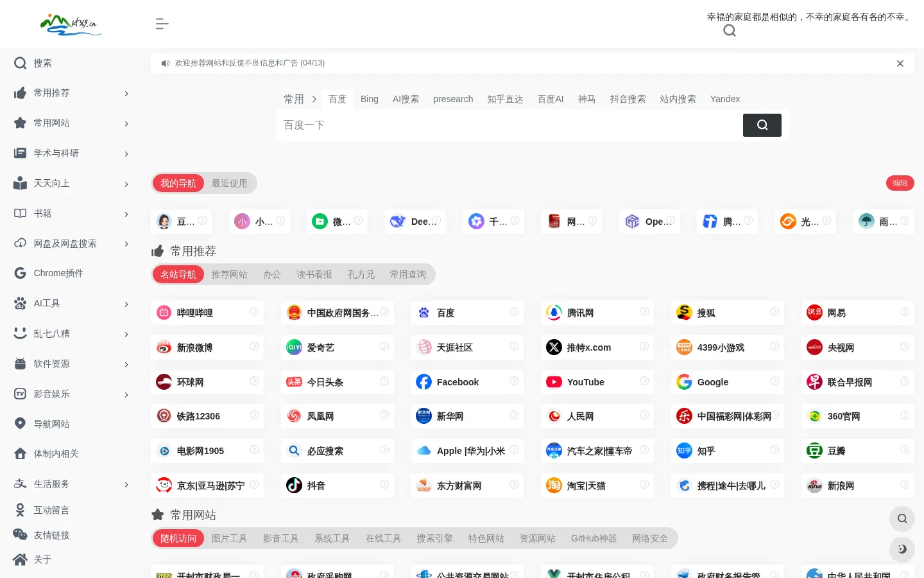The width and height of the screenshot is (924, 578).
Task: Open 搜狐 icon
Action: coord(684,313)
